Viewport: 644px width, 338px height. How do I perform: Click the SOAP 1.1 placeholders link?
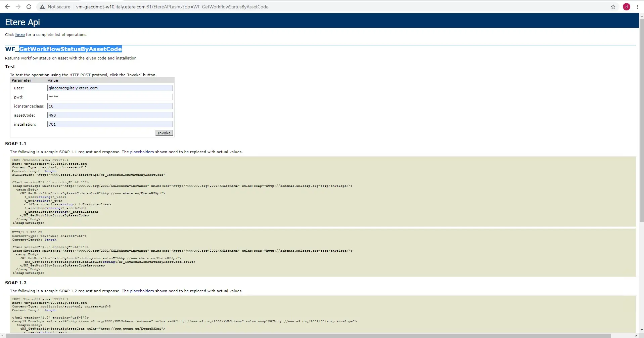tap(142, 152)
